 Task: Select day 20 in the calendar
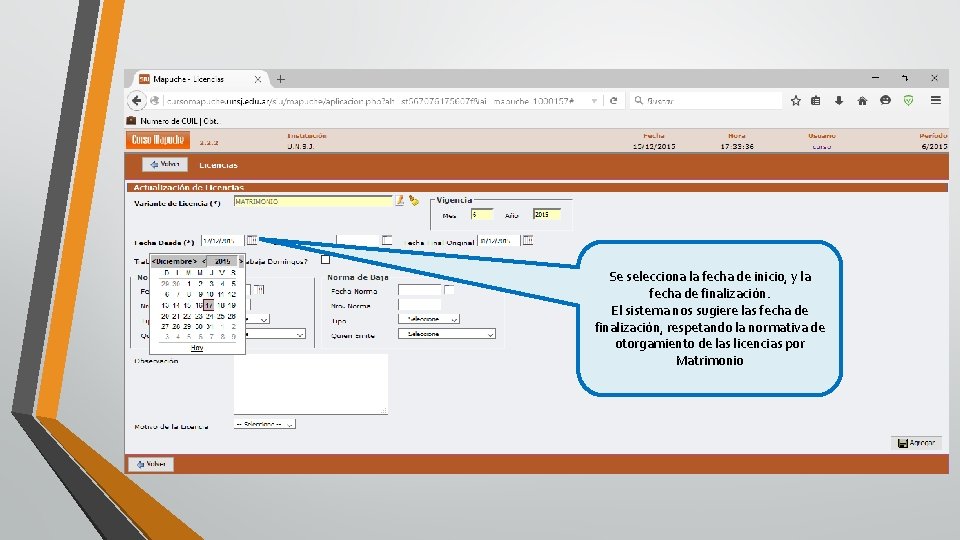coord(165,316)
